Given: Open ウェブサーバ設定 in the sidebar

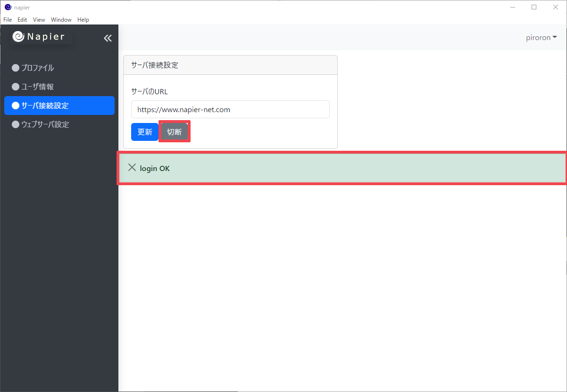Looking at the screenshot, I should (59, 124).
